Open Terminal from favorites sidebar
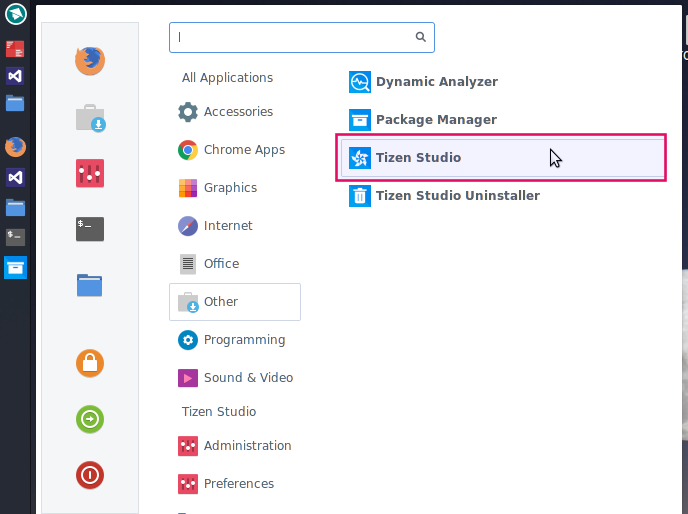Viewport: 688px width, 514px height. tap(90, 229)
